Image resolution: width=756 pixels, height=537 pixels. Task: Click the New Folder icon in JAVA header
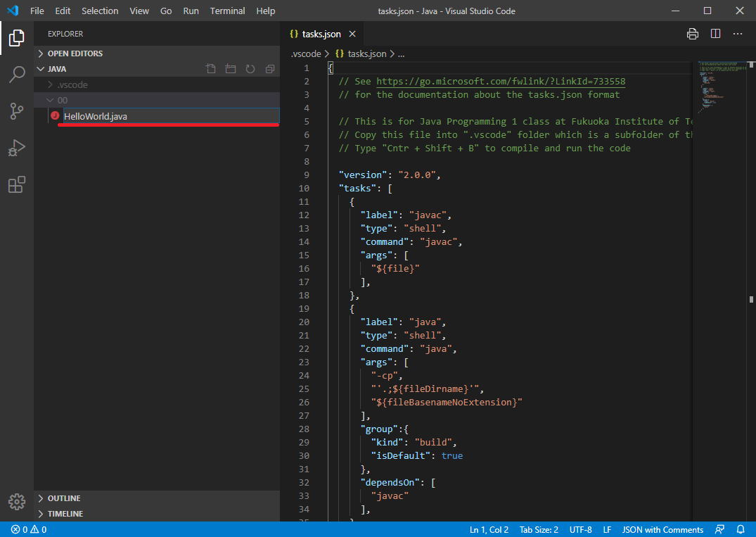click(231, 69)
